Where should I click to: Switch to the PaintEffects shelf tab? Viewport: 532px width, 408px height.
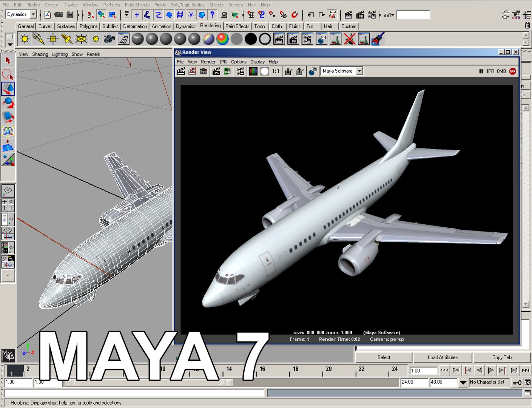tap(237, 26)
